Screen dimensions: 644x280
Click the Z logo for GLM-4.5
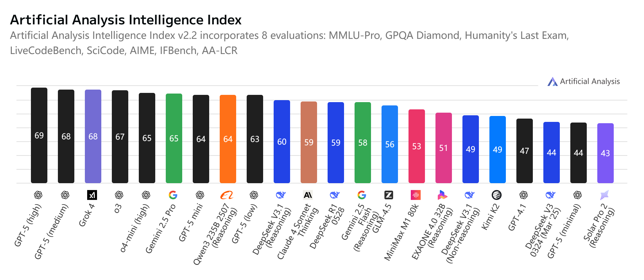[x=389, y=195]
